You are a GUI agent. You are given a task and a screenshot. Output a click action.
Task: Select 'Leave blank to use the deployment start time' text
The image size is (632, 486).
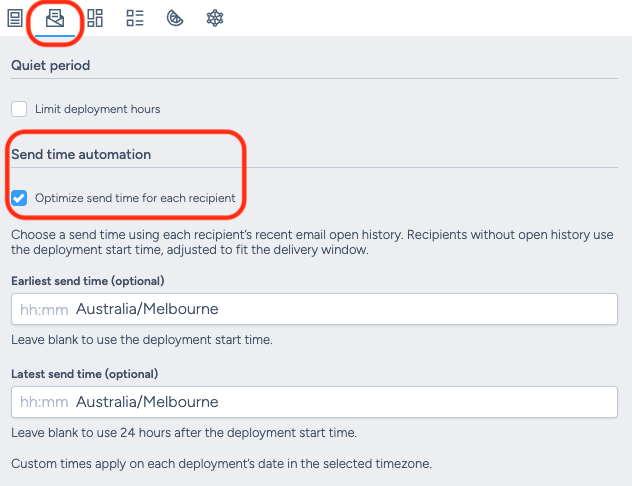[142, 340]
